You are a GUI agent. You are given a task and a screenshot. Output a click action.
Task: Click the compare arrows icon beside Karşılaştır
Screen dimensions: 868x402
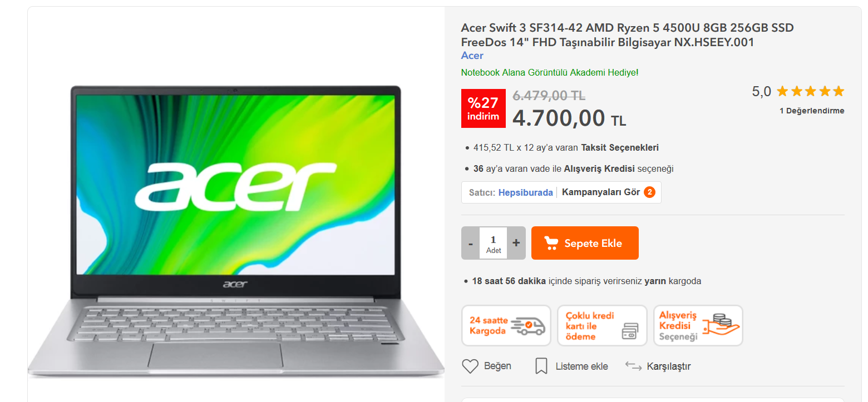click(x=633, y=366)
